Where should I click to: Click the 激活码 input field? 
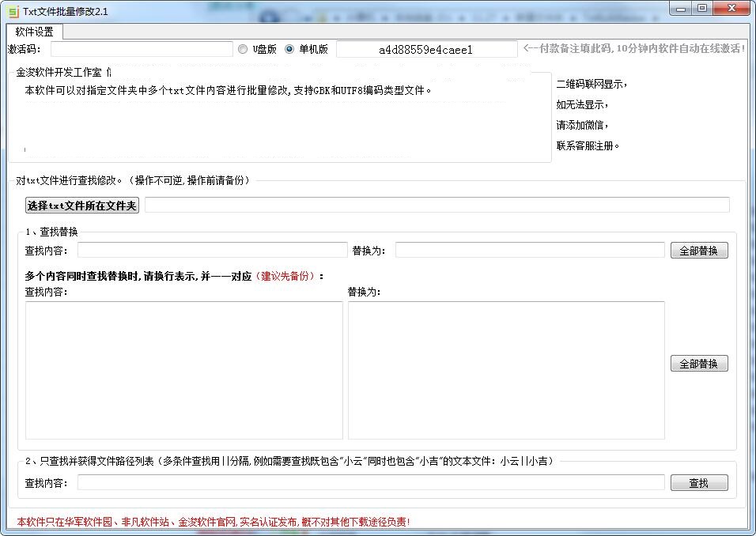[142, 49]
